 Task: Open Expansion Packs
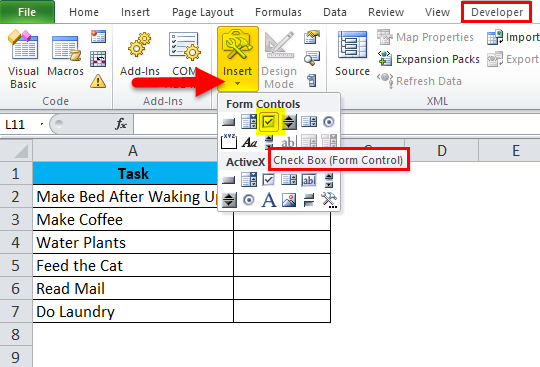click(x=428, y=59)
